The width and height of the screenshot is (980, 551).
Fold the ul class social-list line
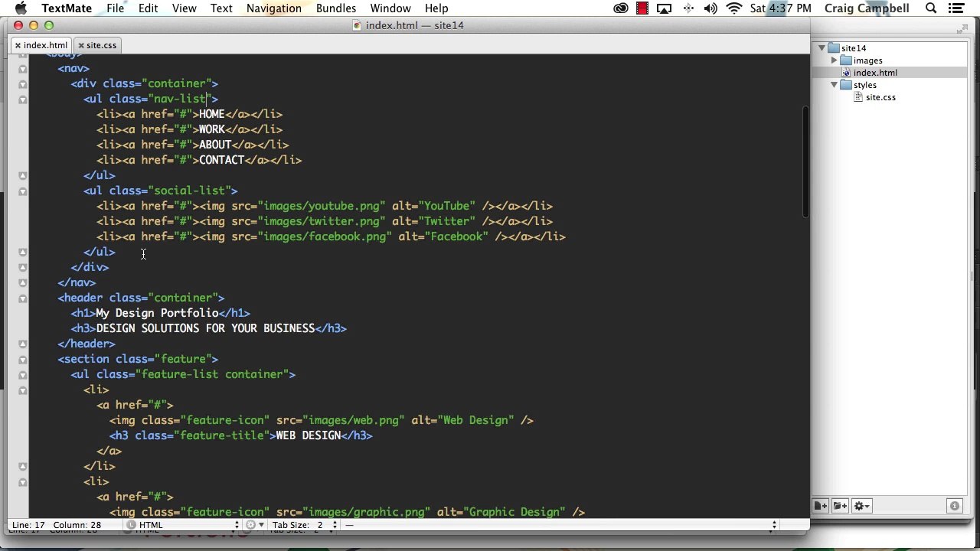(x=22, y=191)
